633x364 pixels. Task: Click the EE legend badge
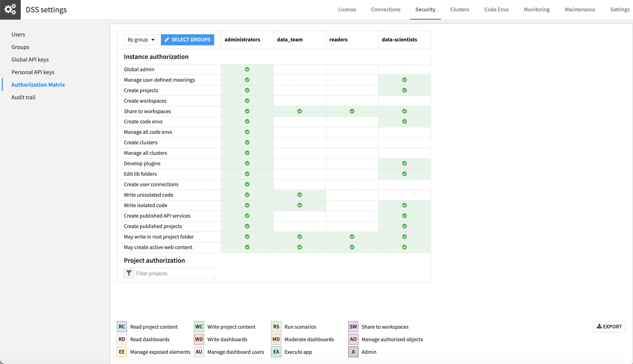(x=122, y=352)
